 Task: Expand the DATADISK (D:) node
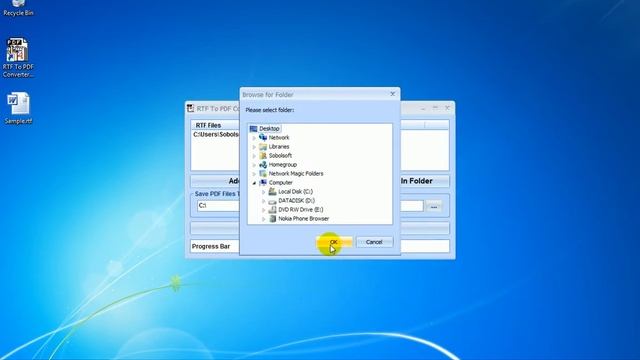pyautogui.click(x=264, y=201)
